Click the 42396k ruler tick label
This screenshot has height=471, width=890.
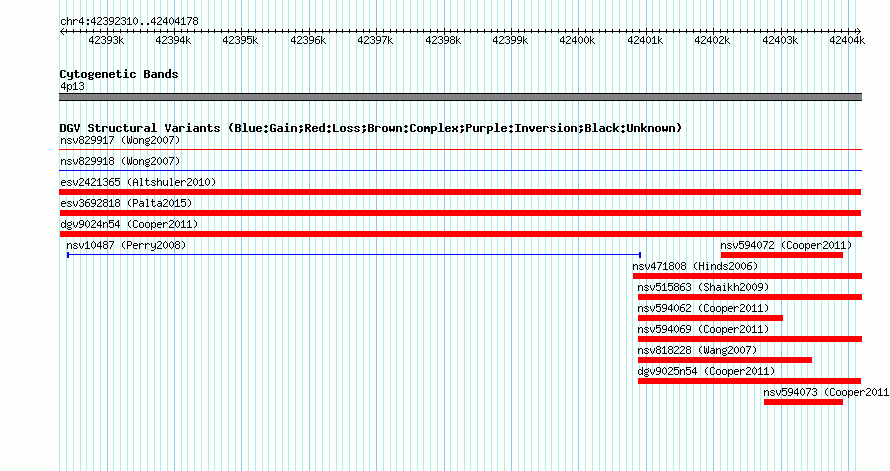click(x=308, y=40)
